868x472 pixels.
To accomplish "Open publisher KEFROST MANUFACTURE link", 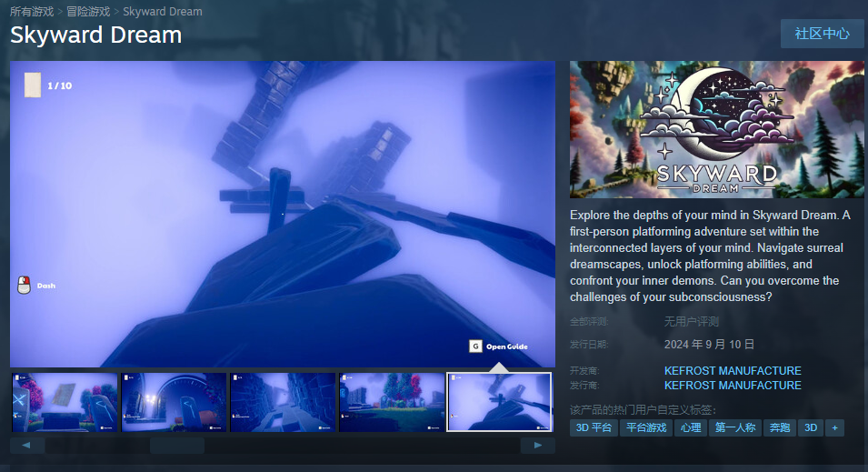I will click(733, 385).
